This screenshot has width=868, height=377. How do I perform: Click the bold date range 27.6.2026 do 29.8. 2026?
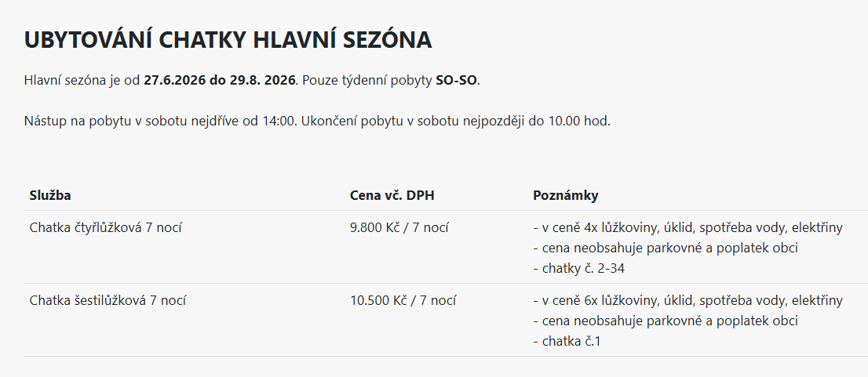tap(220, 80)
